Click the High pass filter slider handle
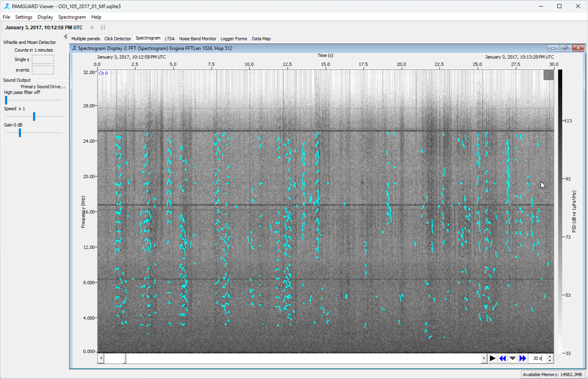Image resolution: width=588 pixels, height=379 pixels. (x=6, y=100)
